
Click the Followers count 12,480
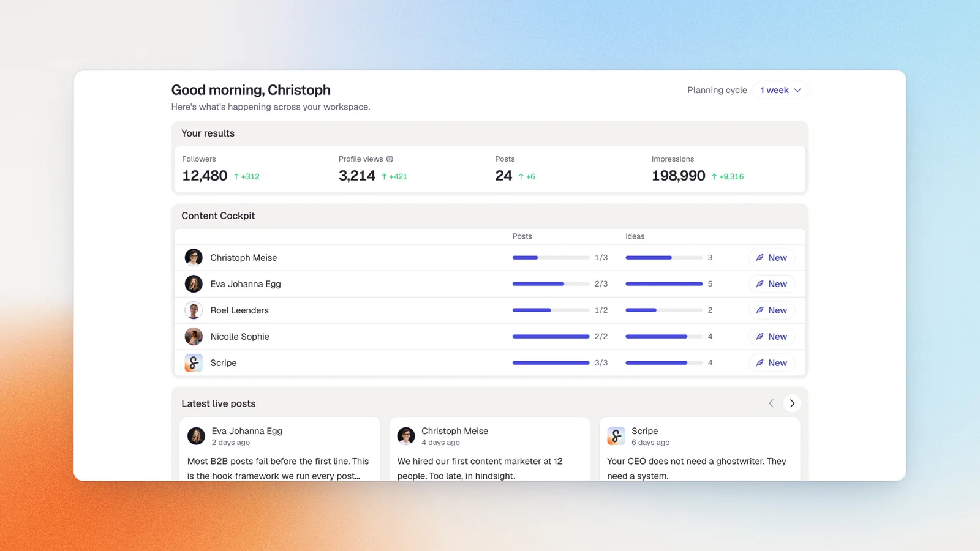(x=205, y=176)
